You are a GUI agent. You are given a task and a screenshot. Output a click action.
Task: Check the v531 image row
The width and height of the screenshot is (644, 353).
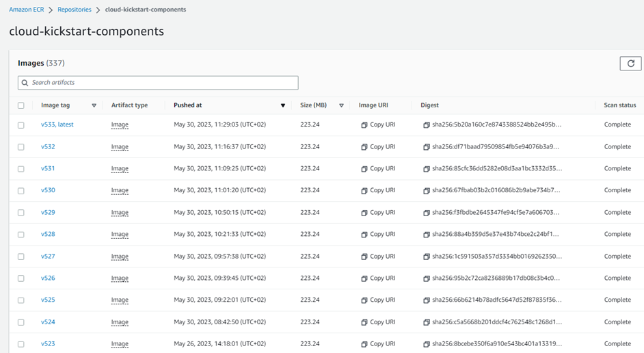(x=21, y=169)
